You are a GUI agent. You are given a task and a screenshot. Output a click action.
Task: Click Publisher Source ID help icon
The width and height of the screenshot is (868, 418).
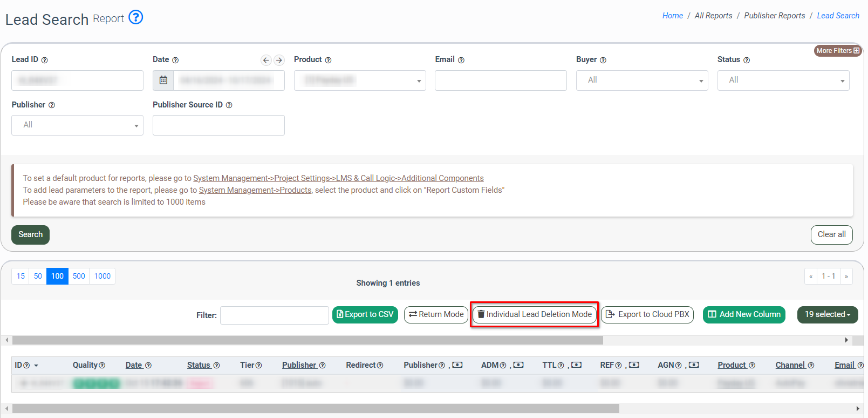tap(229, 105)
